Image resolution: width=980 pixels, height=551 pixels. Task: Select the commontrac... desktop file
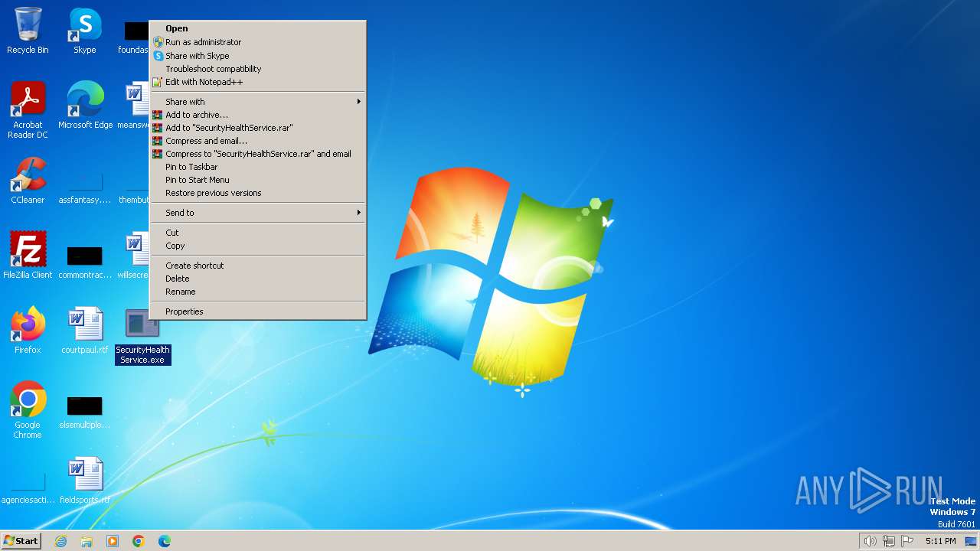pyautogui.click(x=85, y=262)
